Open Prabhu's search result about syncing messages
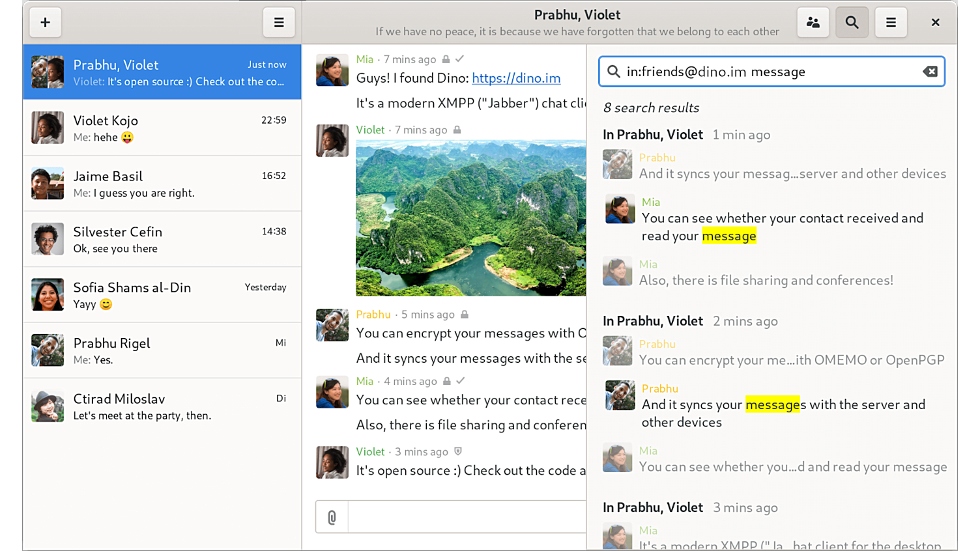Image resolution: width=980 pixels, height=551 pixels. [x=782, y=413]
